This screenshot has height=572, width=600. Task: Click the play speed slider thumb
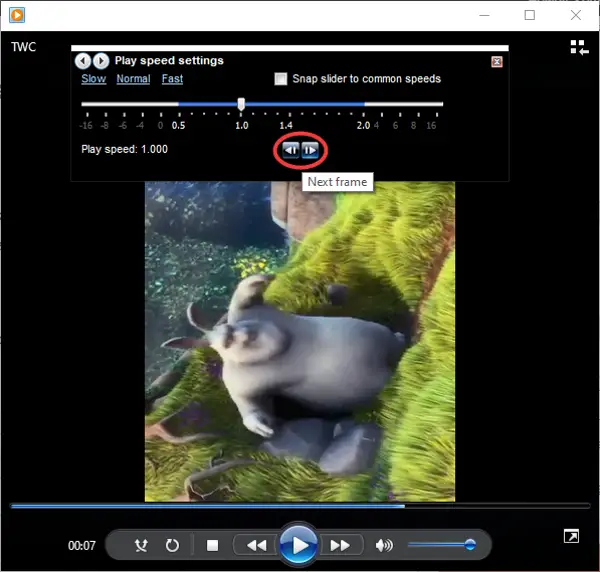(x=241, y=104)
